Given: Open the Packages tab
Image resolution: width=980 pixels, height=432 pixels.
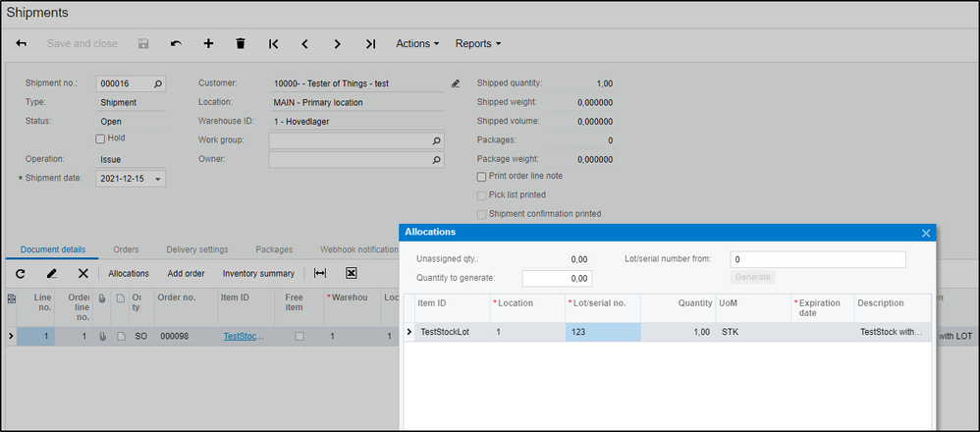Looking at the screenshot, I should tap(274, 250).
